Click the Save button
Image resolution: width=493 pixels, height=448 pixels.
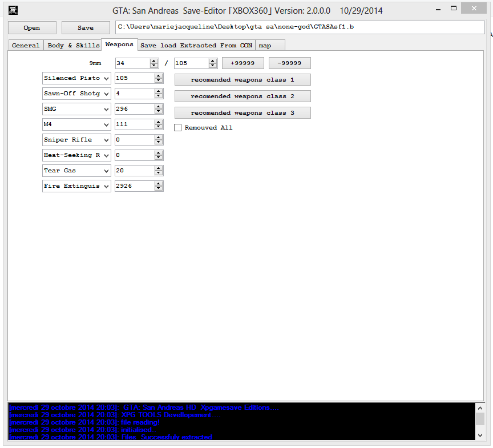point(86,27)
